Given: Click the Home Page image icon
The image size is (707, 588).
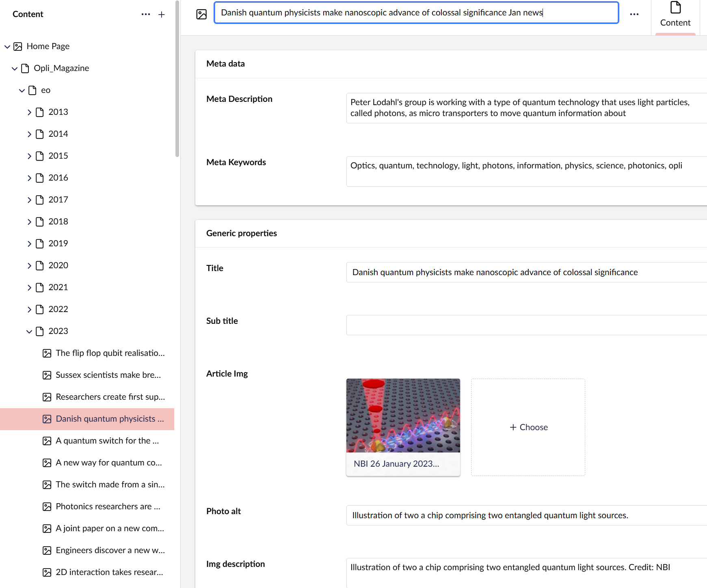Looking at the screenshot, I should pos(18,46).
